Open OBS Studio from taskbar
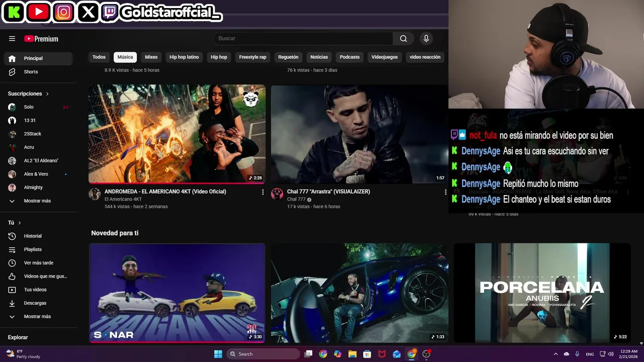The image size is (644, 362). click(426, 354)
